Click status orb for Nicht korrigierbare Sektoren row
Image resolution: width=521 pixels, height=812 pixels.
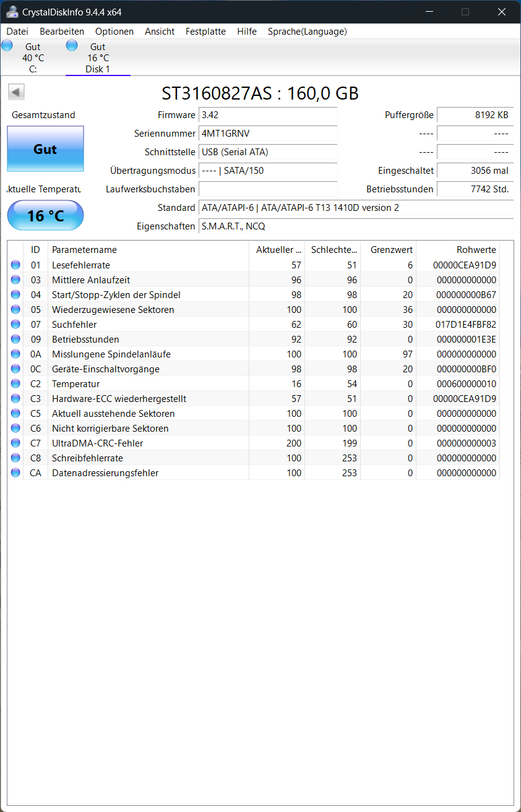click(x=15, y=429)
